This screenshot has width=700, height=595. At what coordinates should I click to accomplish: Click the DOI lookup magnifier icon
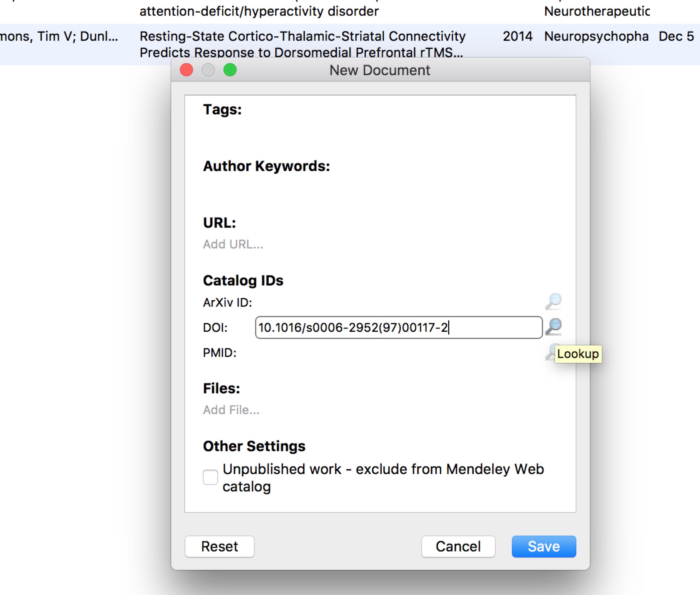pyautogui.click(x=553, y=327)
